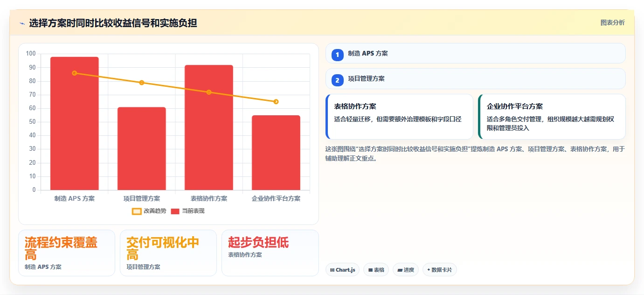Click the red bar for 项目管理方案

(x=142, y=148)
